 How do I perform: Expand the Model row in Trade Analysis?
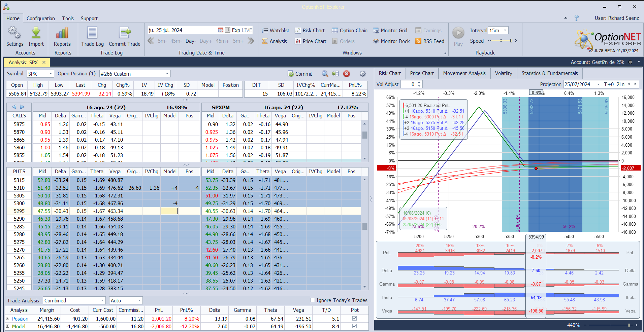(x=8, y=326)
